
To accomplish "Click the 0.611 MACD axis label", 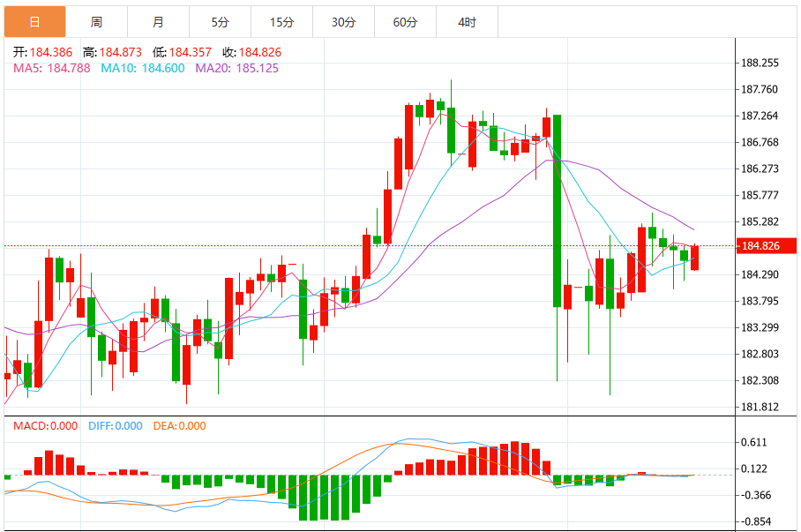I will click(x=754, y=442).
